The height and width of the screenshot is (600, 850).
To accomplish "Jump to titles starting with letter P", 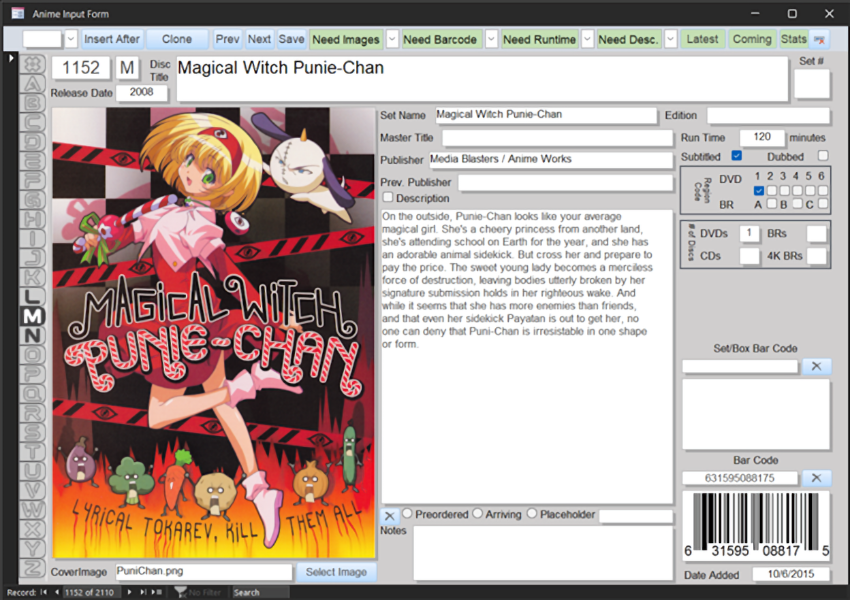I will click(x=33, y=374).
